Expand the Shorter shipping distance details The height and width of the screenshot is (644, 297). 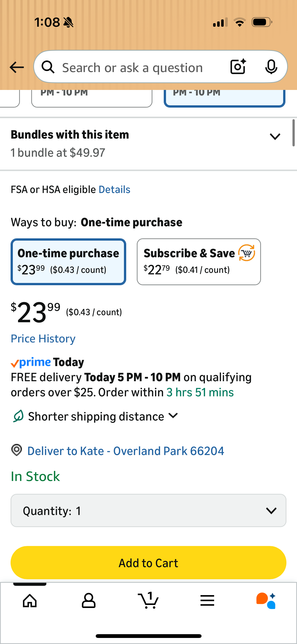tap(173, 416)
